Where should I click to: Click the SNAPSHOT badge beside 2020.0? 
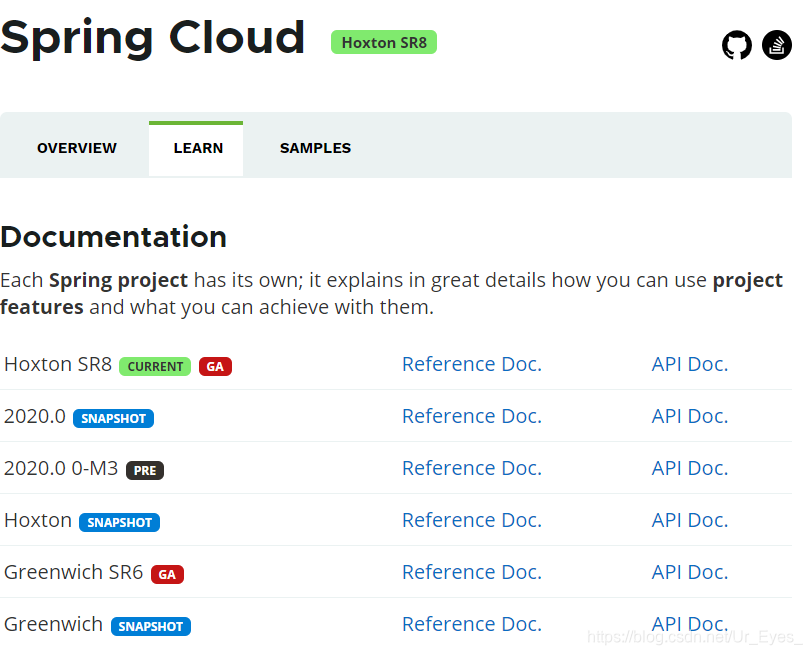point(113,418)
